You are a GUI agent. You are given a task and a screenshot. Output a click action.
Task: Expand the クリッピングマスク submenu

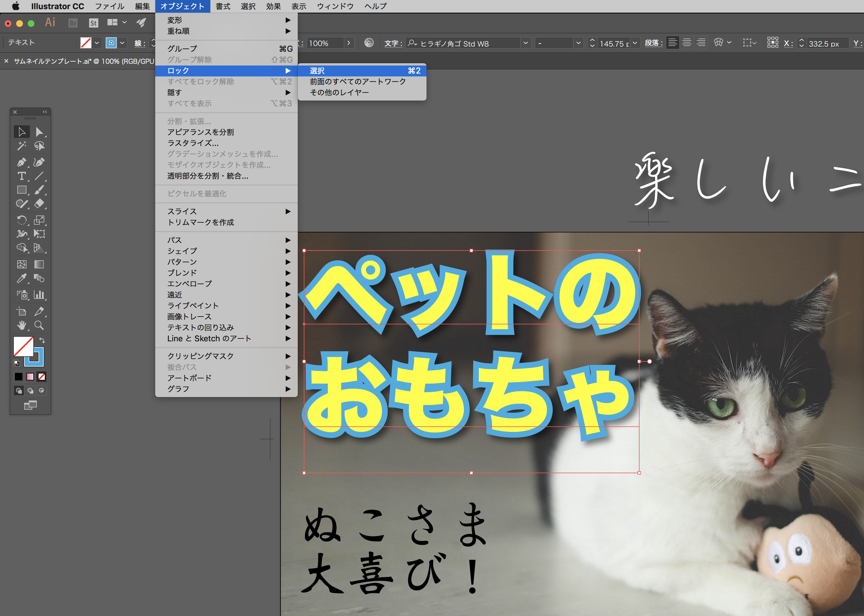[226, 356]
